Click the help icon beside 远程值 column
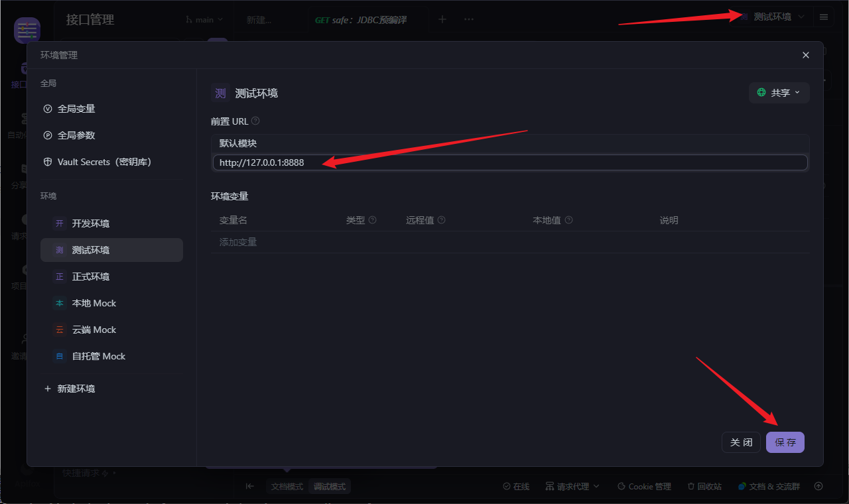The height and width of the screenshot is (504, 849). pos(441,220)
